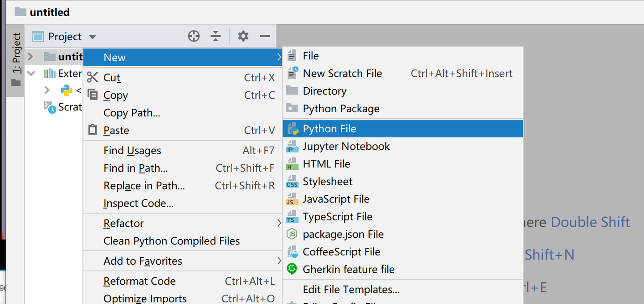Image resolution: width=644 pixels, height=304 pixels.
Task: Click the Gherkin feature file icon
Action: 292,269
